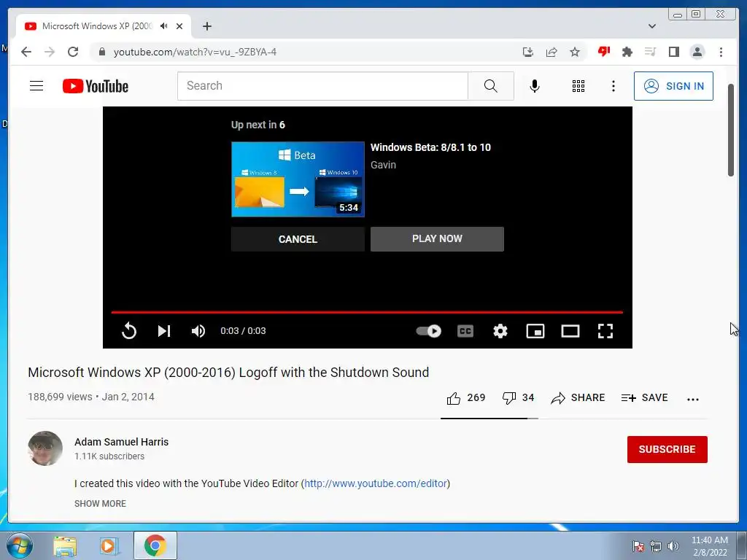
Task: Open the tab search chevron
Action: 651,26
